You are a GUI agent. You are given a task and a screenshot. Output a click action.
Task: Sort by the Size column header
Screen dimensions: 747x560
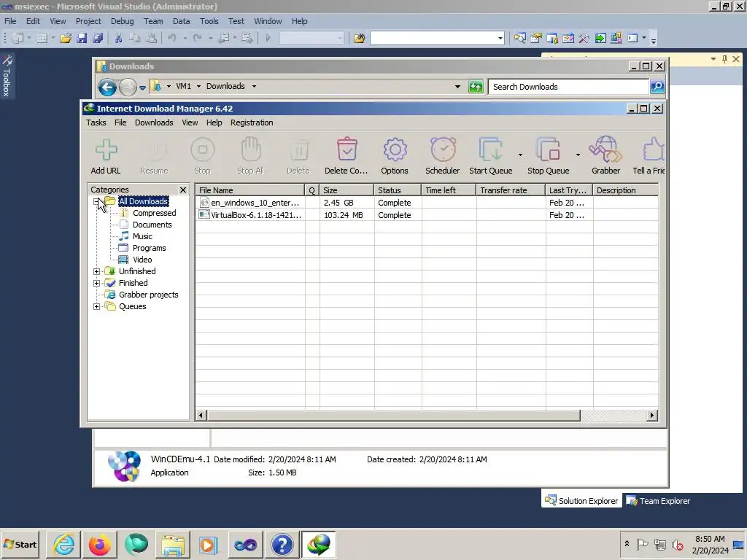click(x=347, y=190)
